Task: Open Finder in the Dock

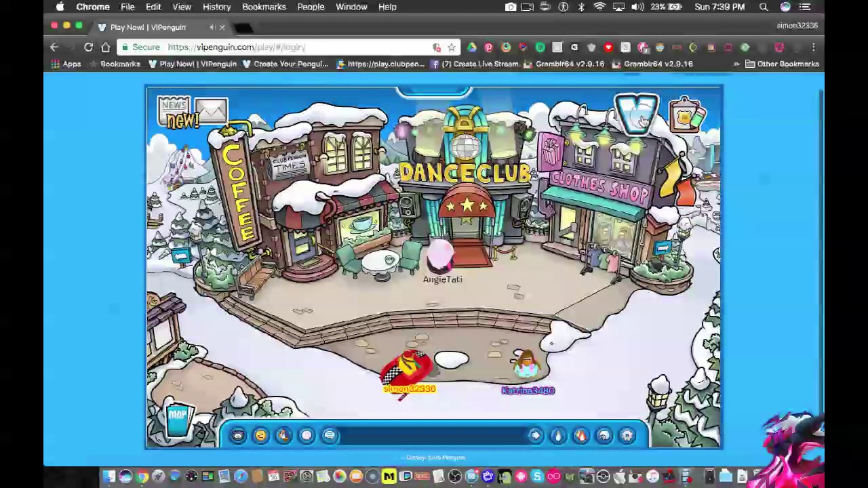Action: pos(108,476)
